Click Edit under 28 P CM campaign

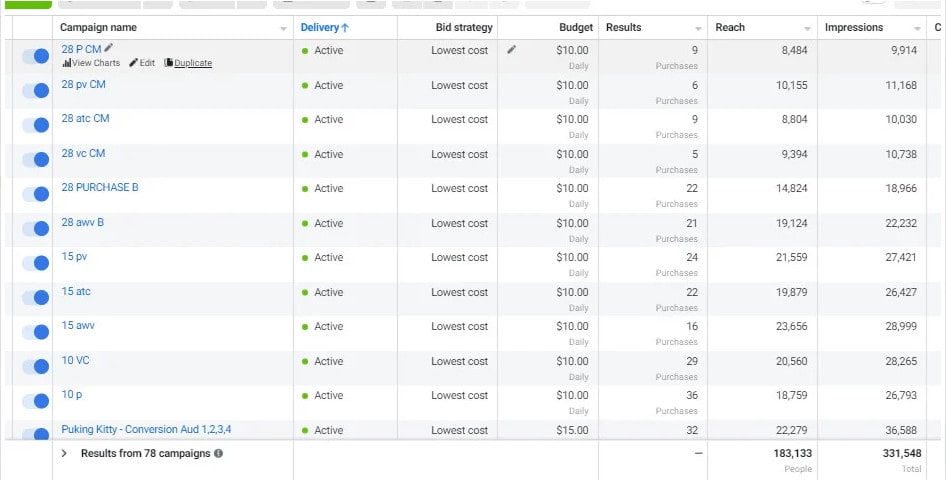click(x=142, y=63)
